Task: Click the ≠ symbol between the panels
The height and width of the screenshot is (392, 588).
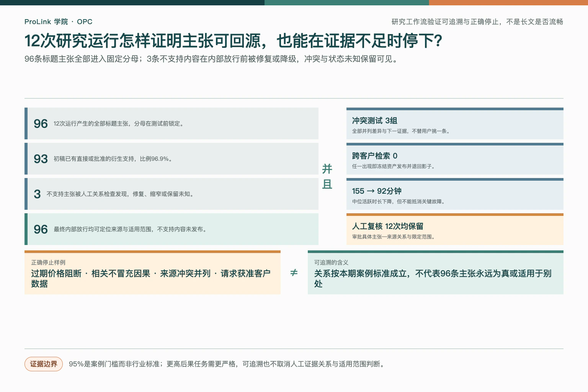Action: [294, 273]
